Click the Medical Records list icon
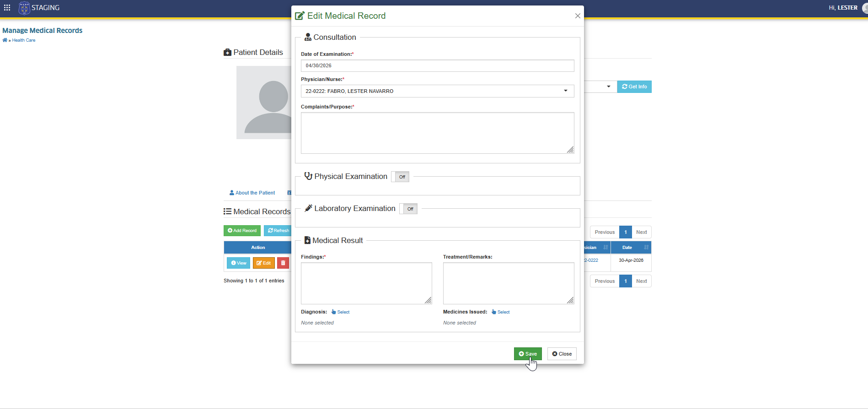 [227, 211]
